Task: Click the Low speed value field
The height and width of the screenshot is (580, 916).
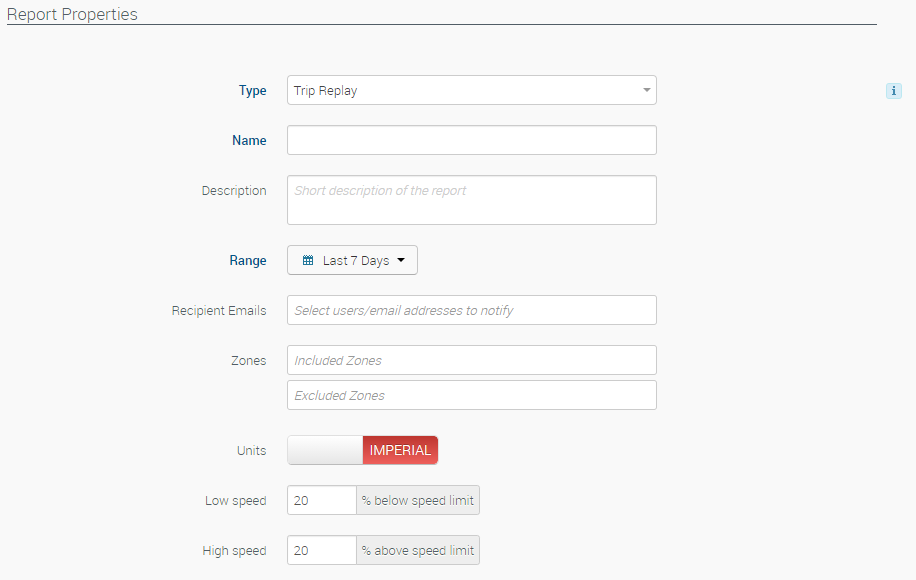Action: click(321, 500)
